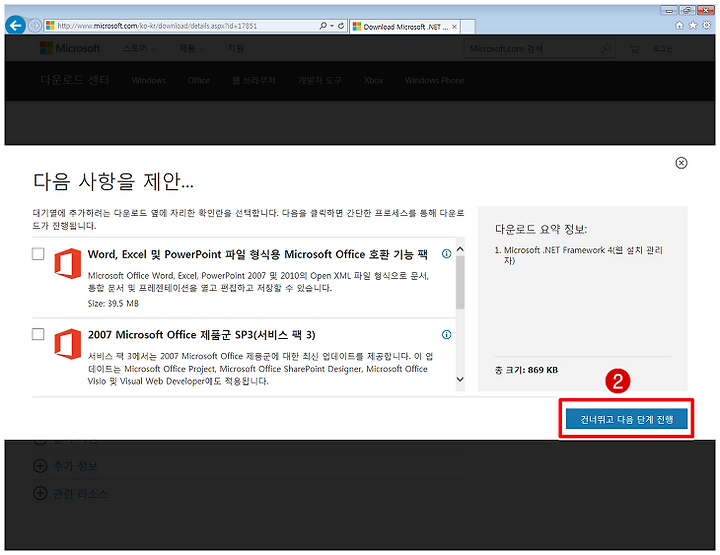
Task: Open the 제품 menu in header
Action: click(191, 48)
